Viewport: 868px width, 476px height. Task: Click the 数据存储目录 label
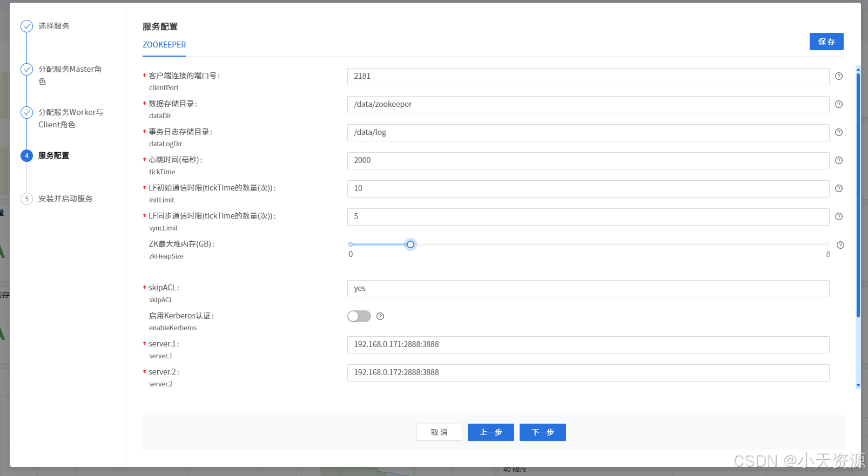click(173, 104)
